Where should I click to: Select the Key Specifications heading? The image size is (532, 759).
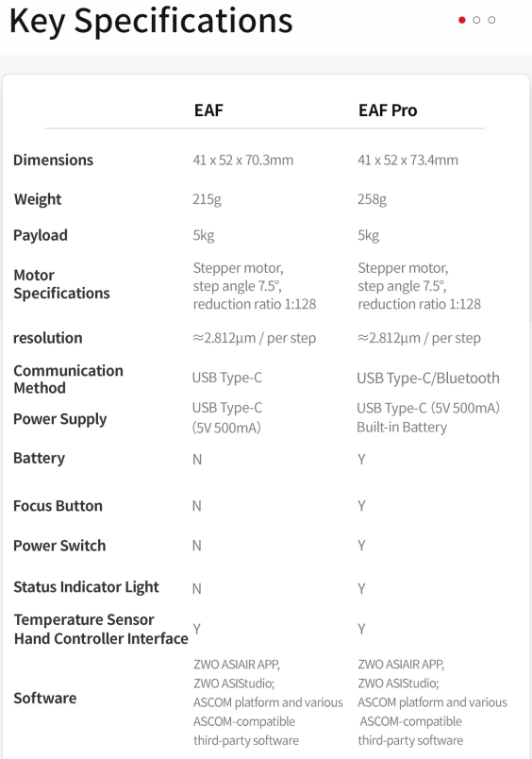151,21
